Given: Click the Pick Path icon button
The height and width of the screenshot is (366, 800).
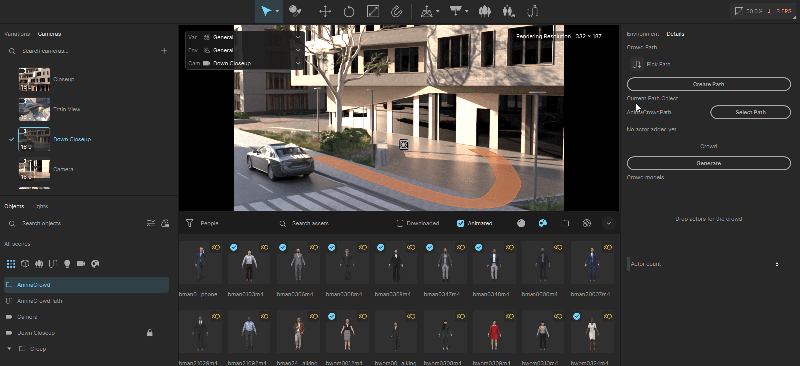Looking at the screenshot, I should tap(637, 64).
